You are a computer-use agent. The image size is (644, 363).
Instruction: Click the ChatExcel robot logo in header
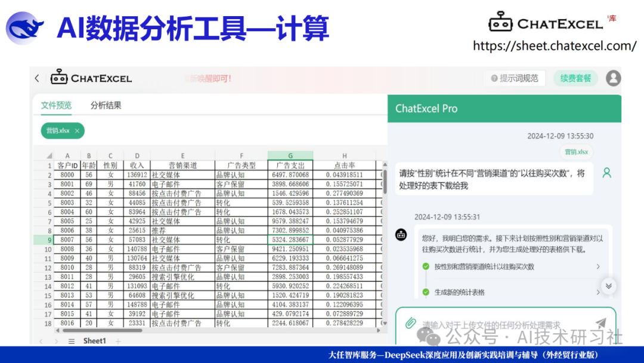click(x=59, y=78)
